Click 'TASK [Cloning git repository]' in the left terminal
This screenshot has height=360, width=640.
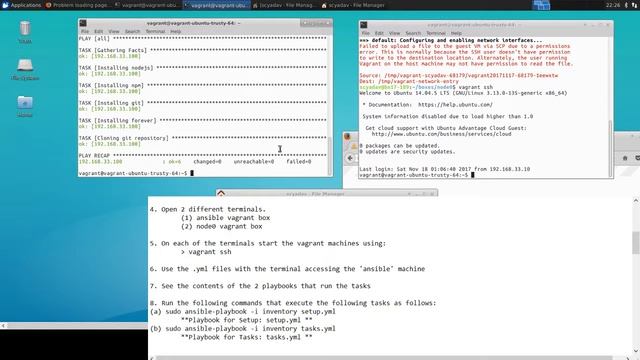click(x=124, y=138)
